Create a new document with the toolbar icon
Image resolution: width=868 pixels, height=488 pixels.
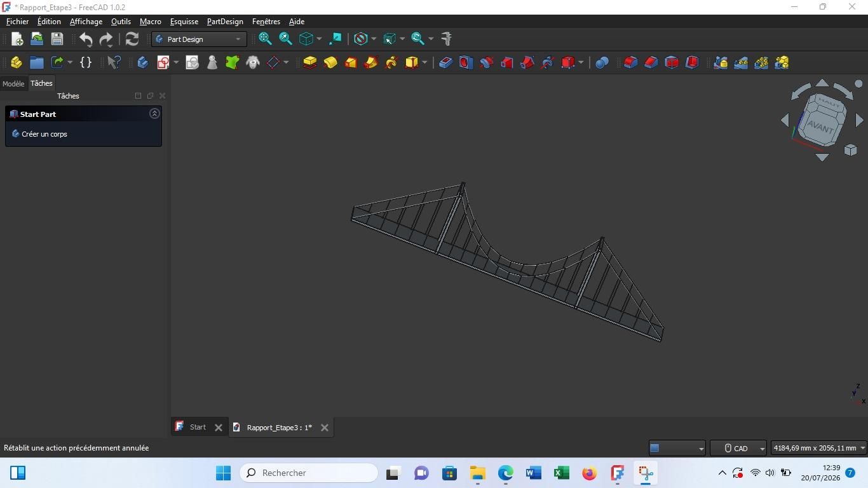coord(17,39)
